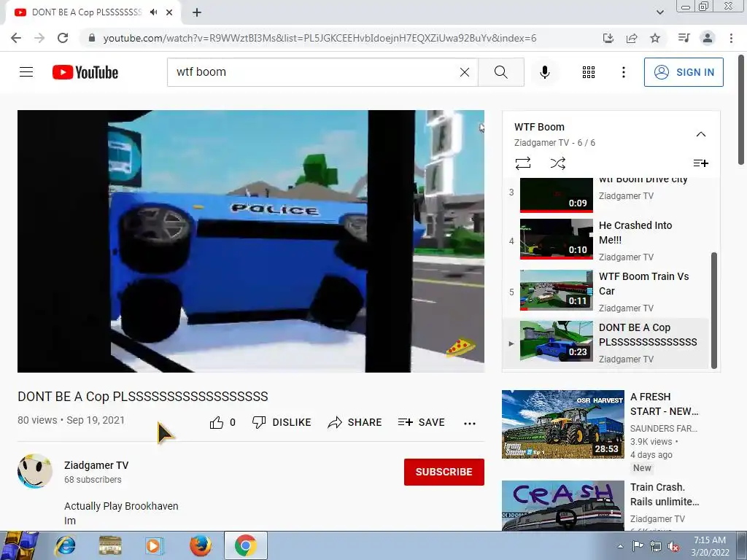
Task: Click the main page scrollbar
Action: point(741,109)
